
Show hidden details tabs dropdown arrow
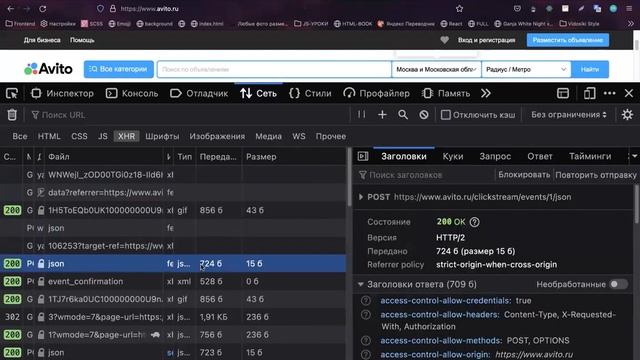[634, 156]
